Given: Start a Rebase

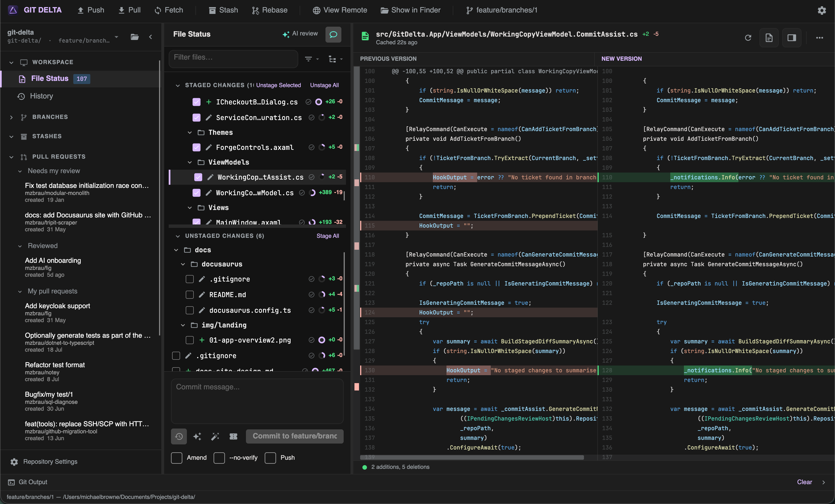Looking at the screenshot, I should 270,10.
